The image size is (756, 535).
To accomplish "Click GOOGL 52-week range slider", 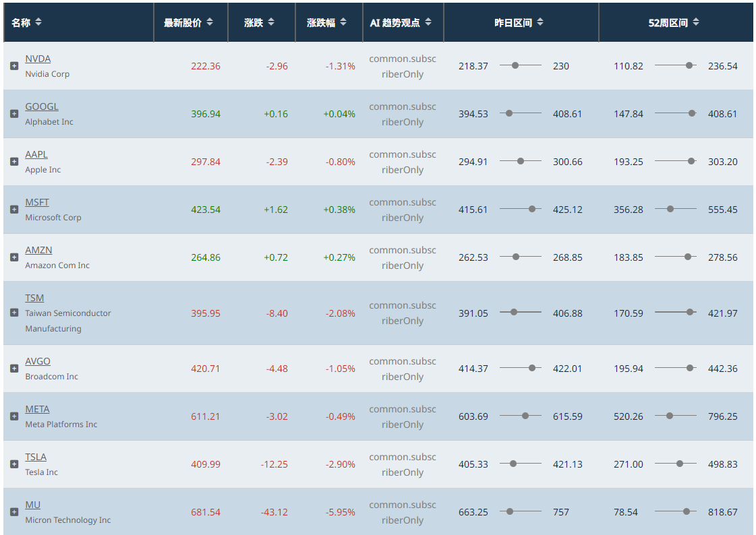I will tap(676, 113).
